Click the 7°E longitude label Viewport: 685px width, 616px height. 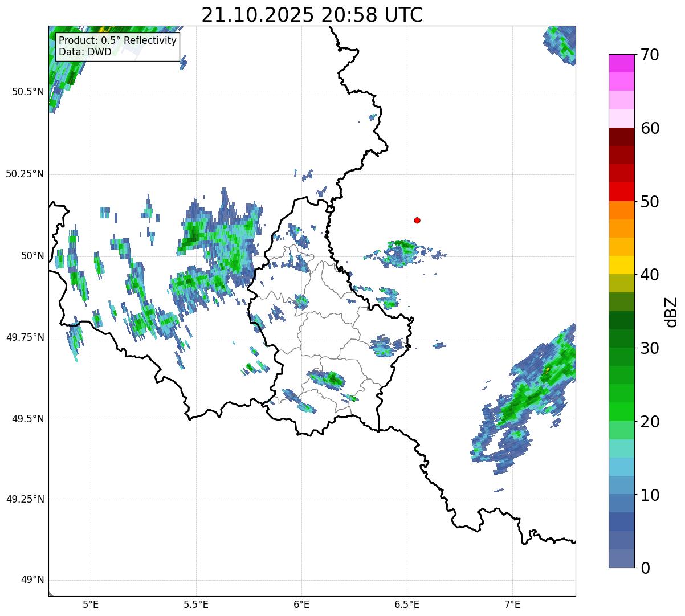point(512,604)
